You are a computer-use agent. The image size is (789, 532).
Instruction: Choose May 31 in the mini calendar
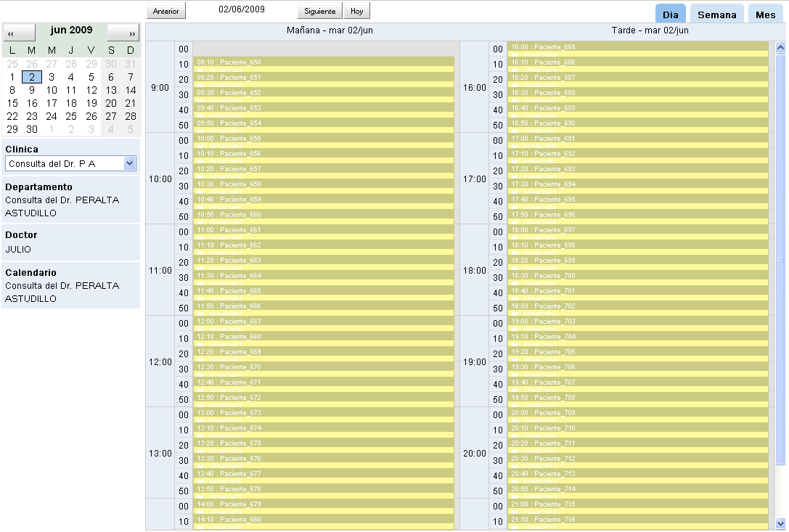131,64
